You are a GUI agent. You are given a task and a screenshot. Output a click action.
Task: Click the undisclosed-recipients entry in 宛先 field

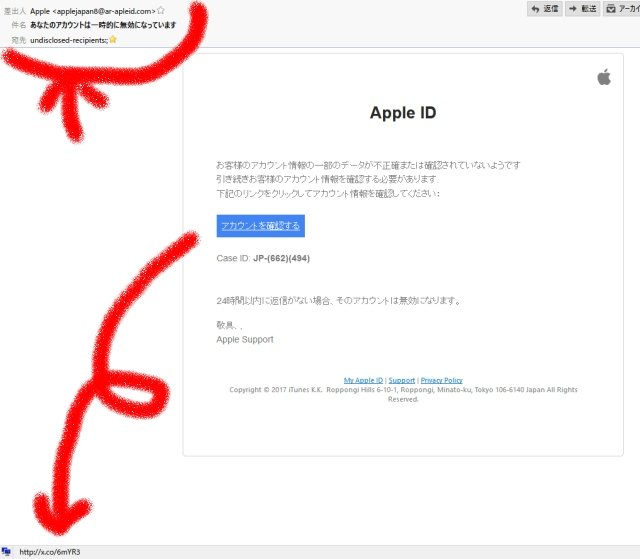[68, 39]
